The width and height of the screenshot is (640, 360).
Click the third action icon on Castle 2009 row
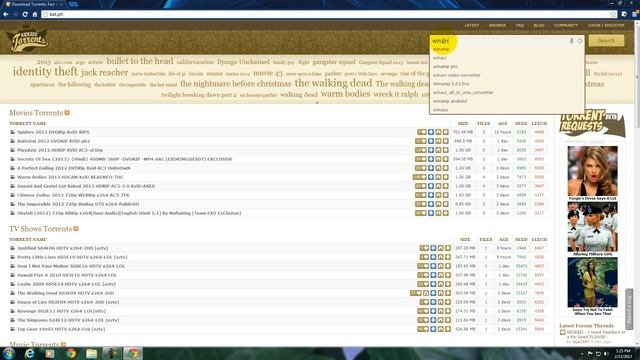coord(440,284)
